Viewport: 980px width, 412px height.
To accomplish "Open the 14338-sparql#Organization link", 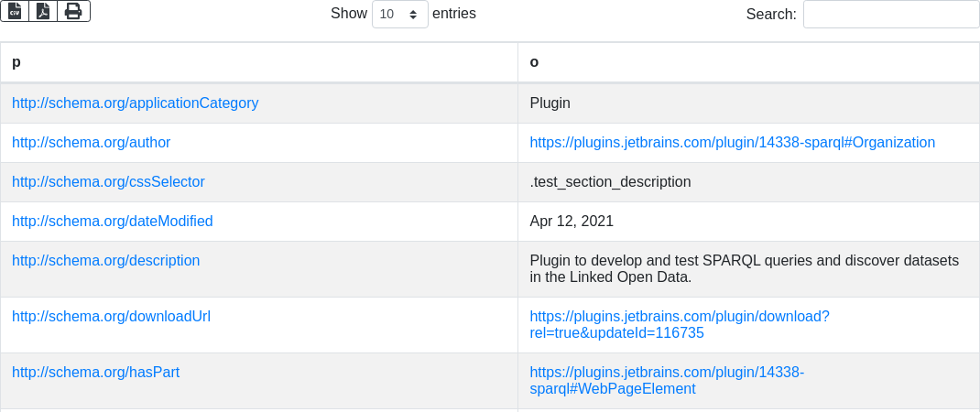I will [x=732, y=143].
